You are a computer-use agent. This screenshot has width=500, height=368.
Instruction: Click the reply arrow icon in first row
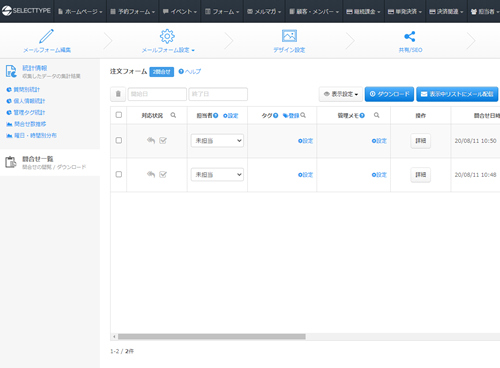click(151, 140)
